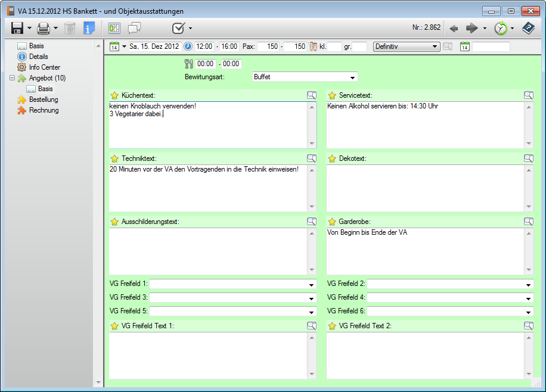Open Info Center in the sidebar
Screen dimensions: 546x392
44,67
